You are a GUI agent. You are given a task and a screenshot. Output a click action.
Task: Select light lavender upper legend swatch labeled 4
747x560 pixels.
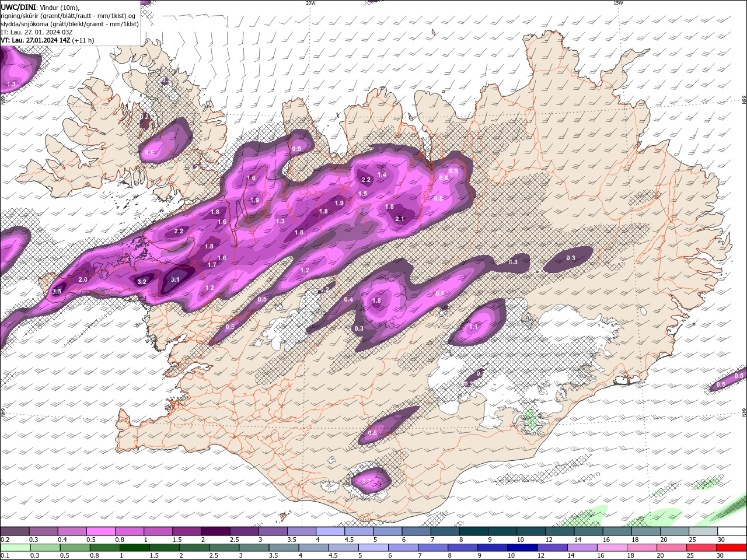point(330,531)
